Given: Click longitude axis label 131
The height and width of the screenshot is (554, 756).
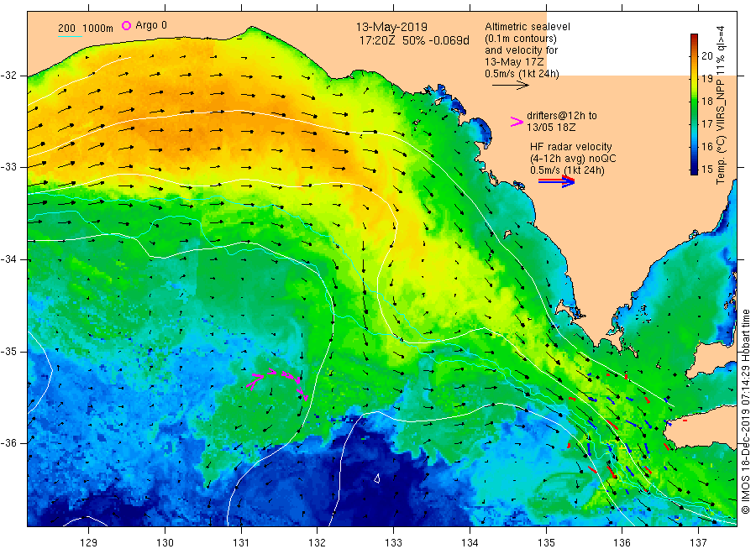Looking at the screenshot, I should (241, 543).
